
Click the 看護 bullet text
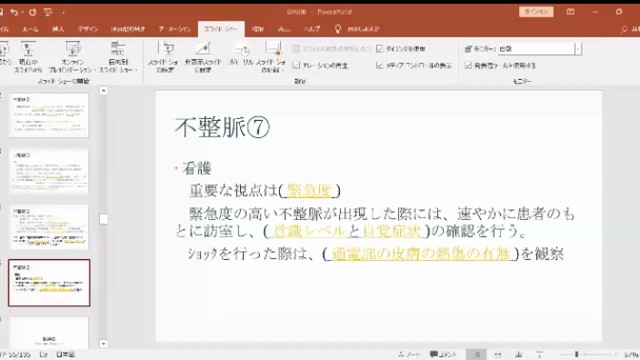coord(197,168)
